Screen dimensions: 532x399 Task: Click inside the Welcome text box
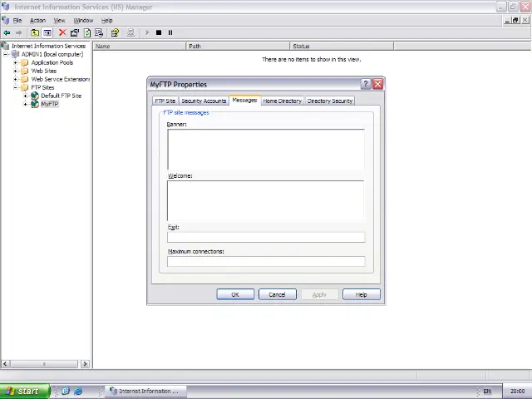tap(266, 200)
